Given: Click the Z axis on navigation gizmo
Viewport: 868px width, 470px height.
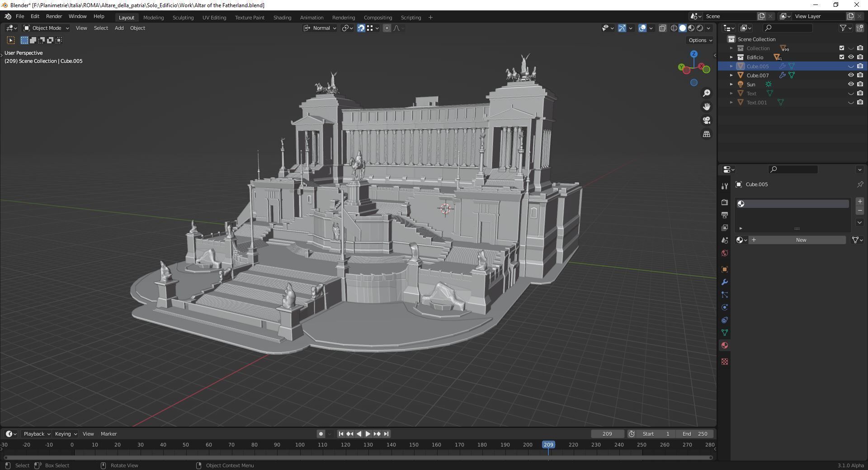Looking at the screenshot, I should (x=694, y=54).
